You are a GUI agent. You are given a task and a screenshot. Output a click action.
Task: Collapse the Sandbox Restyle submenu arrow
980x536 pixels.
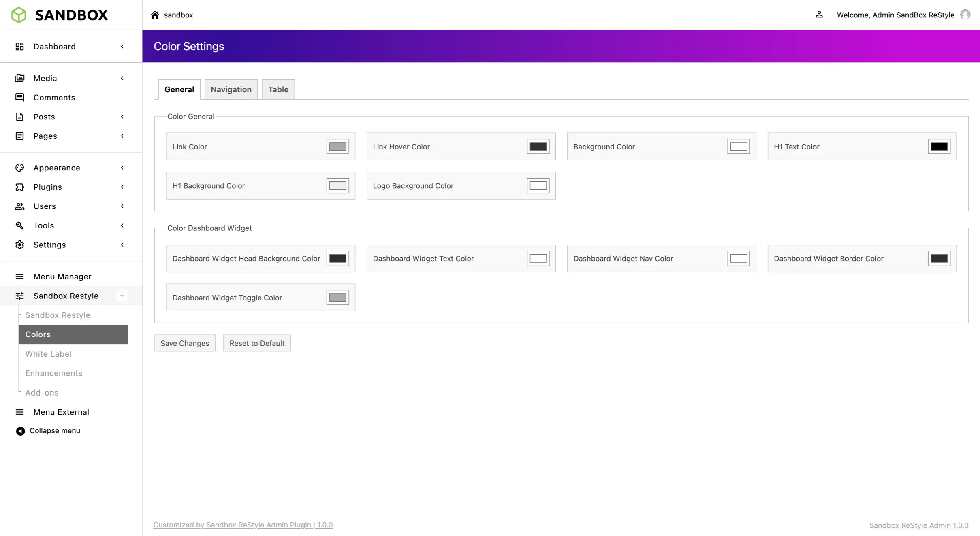tap(122, 296)
